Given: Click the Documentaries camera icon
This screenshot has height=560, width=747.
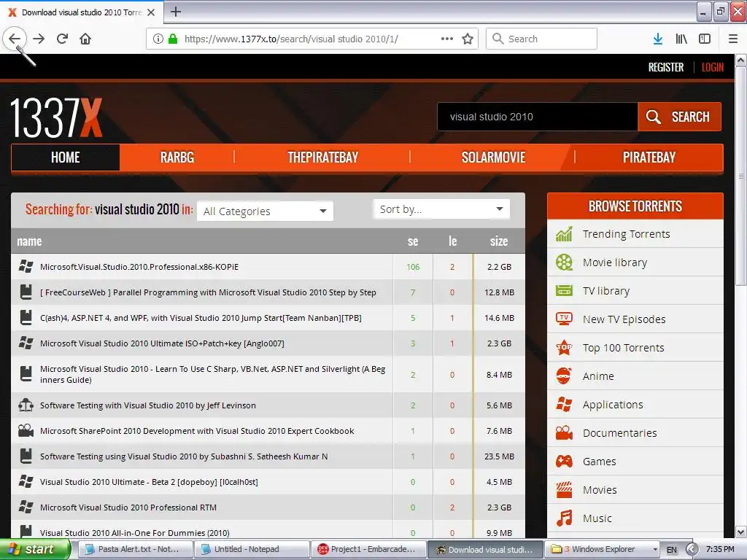Looking at the screenshot, I should 564,433.
